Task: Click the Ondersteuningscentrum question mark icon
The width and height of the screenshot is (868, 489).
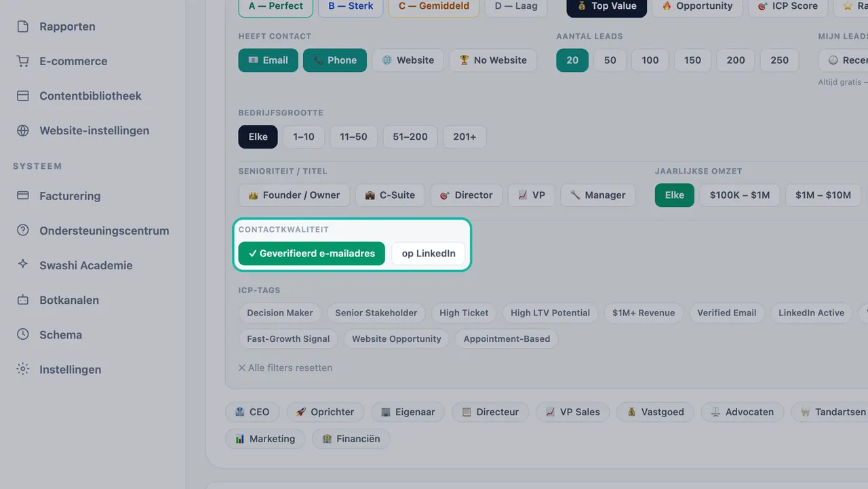Action: (23, 231)
